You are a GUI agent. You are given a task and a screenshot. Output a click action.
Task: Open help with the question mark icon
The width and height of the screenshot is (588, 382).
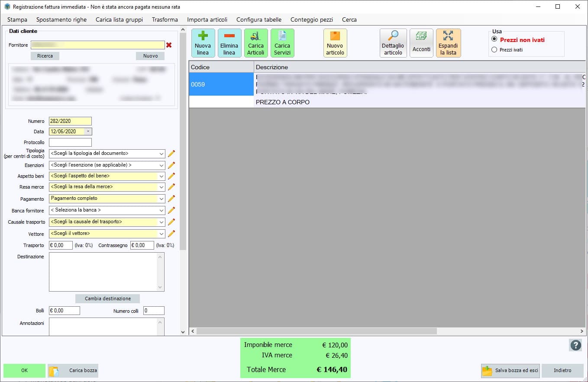click(x=575, y=345)
